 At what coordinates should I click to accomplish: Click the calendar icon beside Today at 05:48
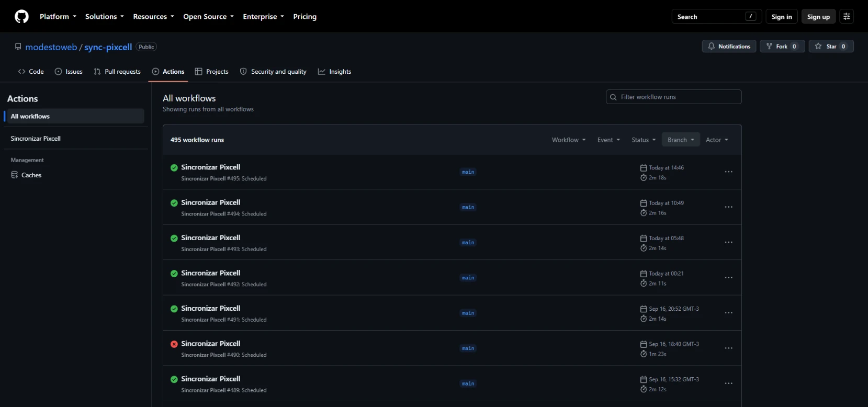(644, 239)
